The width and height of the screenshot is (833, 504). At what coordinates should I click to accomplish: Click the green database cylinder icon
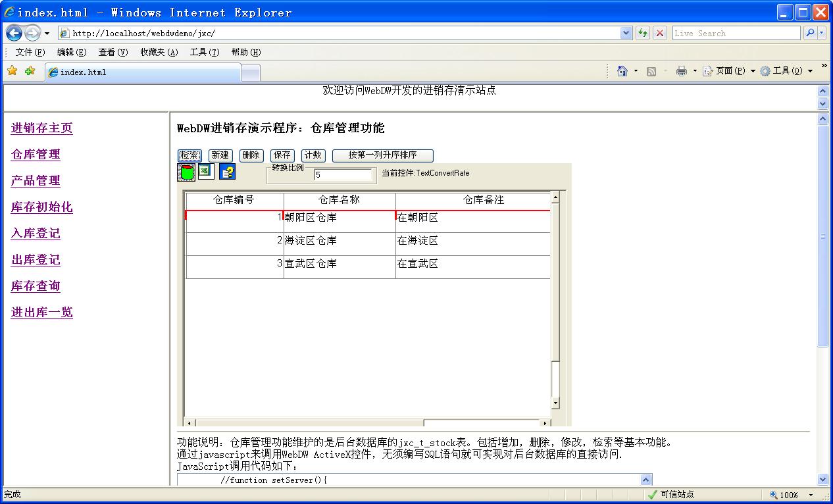pos(187,172)
